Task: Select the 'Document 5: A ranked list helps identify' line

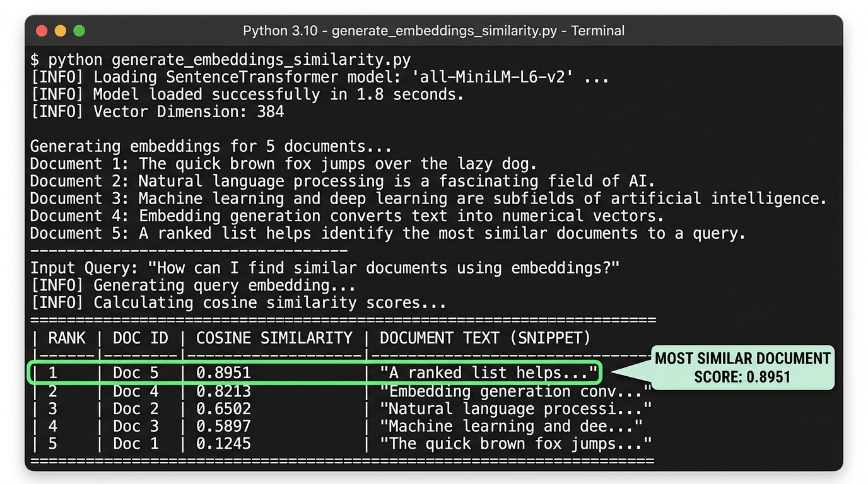Action: click(x=388, y=233)
